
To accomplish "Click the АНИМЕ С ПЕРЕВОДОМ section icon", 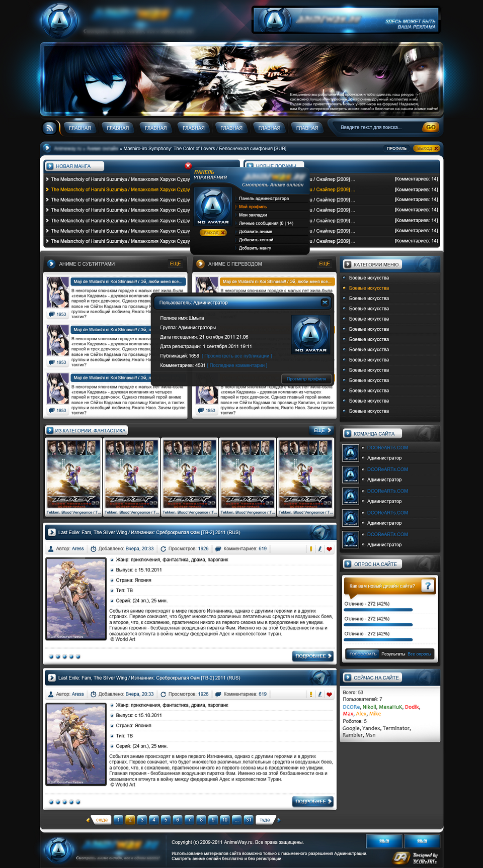I will coord(200,263).
